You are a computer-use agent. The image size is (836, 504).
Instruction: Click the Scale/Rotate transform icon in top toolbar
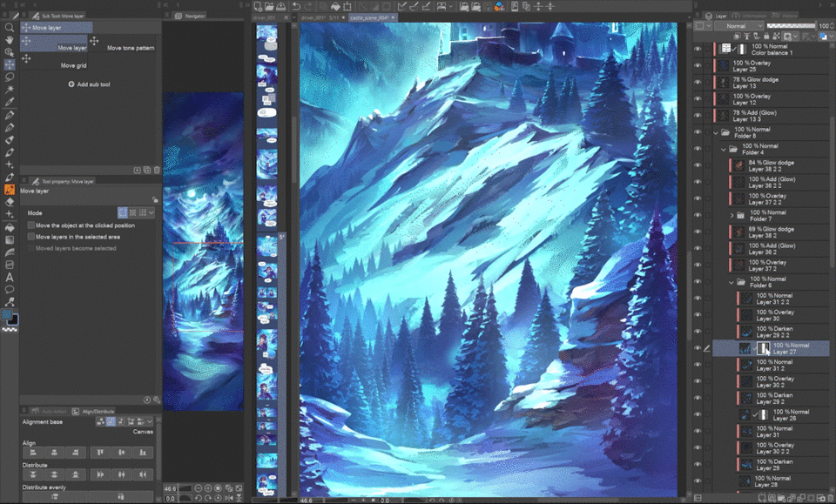347,6
